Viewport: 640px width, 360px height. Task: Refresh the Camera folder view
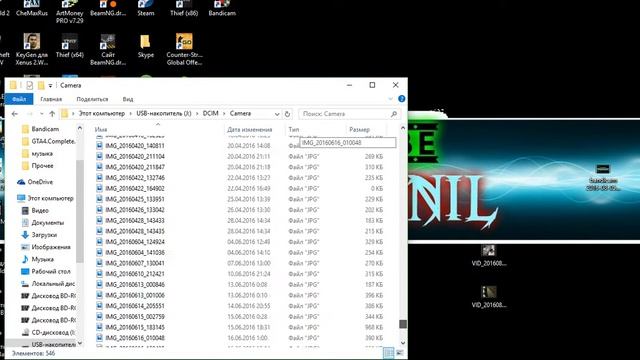click(x=287, y=114)
